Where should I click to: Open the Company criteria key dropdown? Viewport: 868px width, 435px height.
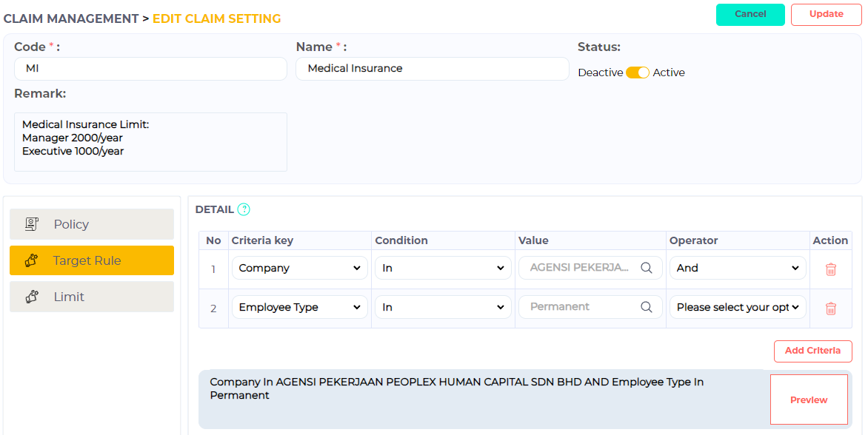click(x=299, y=268)
